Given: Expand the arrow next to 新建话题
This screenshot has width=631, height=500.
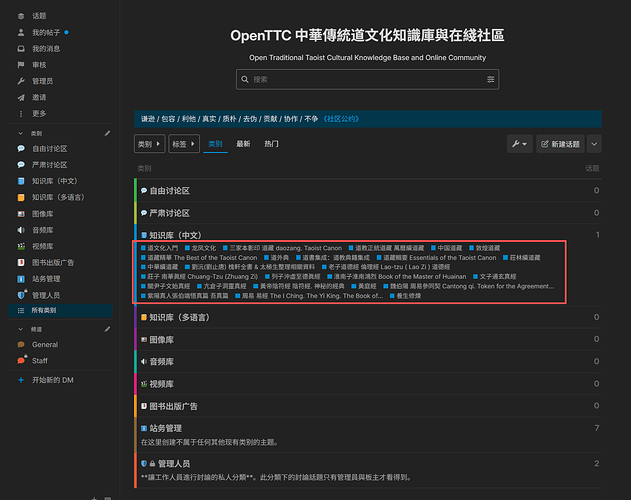Looking at the screenshot, I should pyautogui.click(x=594, y=145).
